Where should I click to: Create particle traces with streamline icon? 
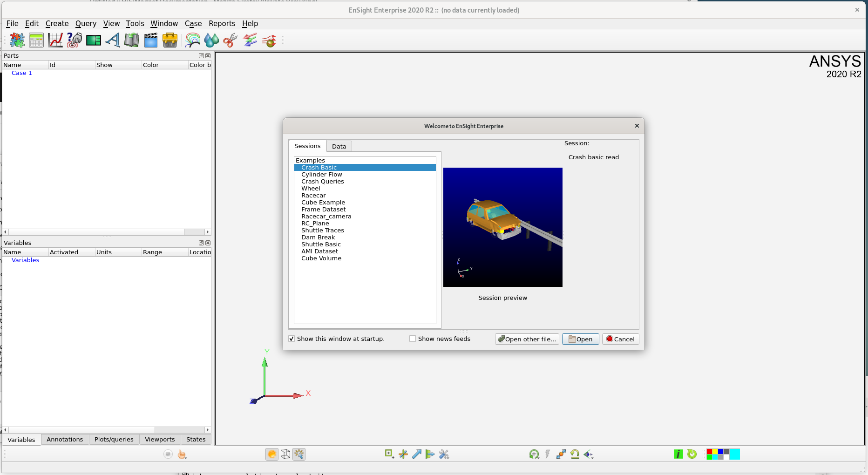tap(269, 41)
